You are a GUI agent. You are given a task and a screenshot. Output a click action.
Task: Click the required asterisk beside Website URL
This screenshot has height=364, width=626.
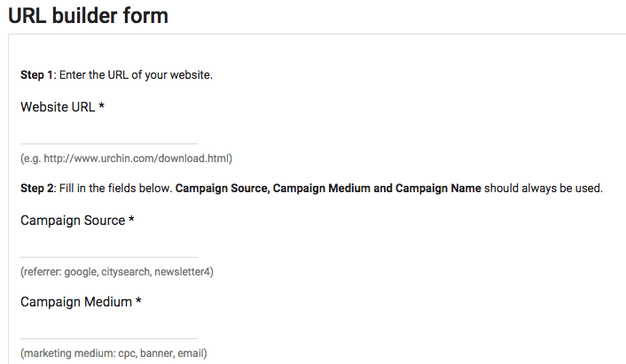pyautogui.click(x=102, y=107)
